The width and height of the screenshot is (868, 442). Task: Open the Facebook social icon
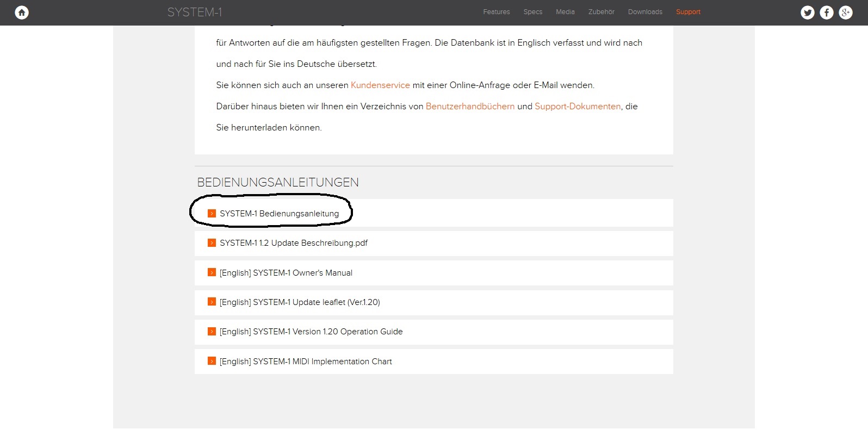pos(827,13)
